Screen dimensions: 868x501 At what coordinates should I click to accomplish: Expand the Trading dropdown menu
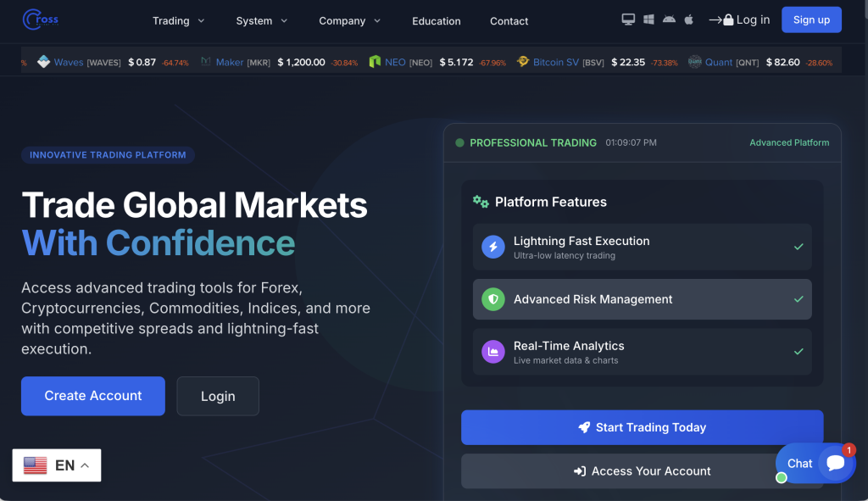coord(178,21)
